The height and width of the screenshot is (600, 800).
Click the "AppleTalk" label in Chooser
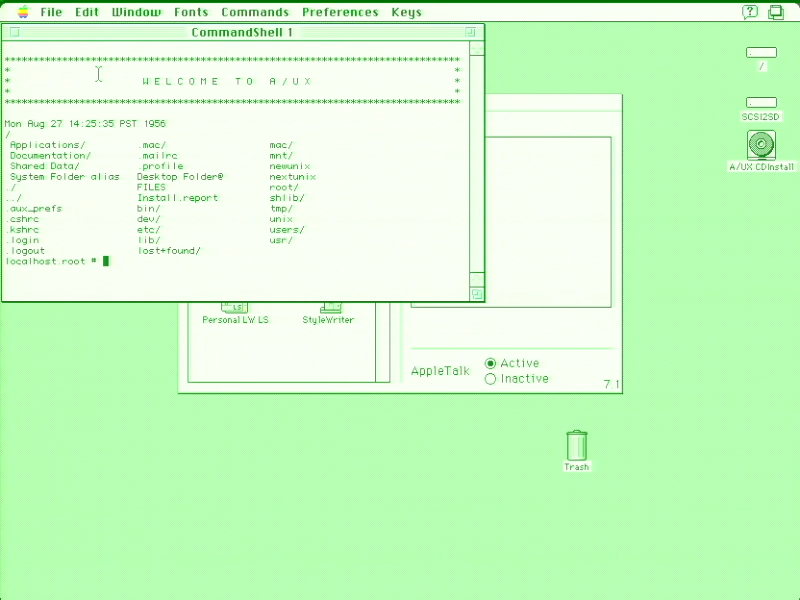tap(440, 371)
